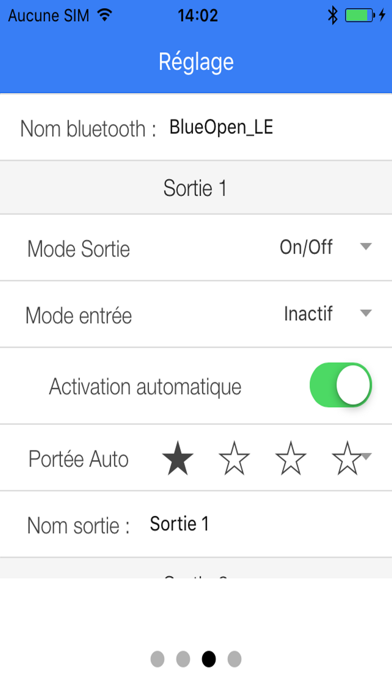
Task: Choose the third star of Portée Auto
Action: click(x=290, y=458)
